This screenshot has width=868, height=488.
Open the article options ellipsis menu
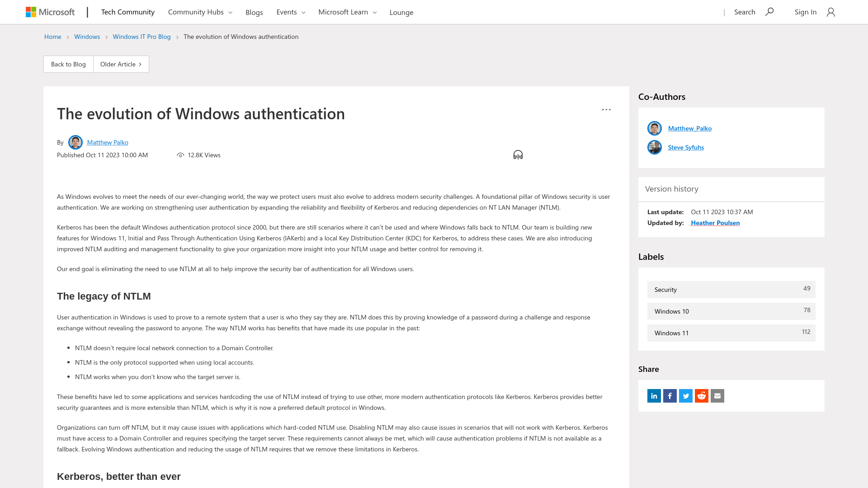[606, 110]
